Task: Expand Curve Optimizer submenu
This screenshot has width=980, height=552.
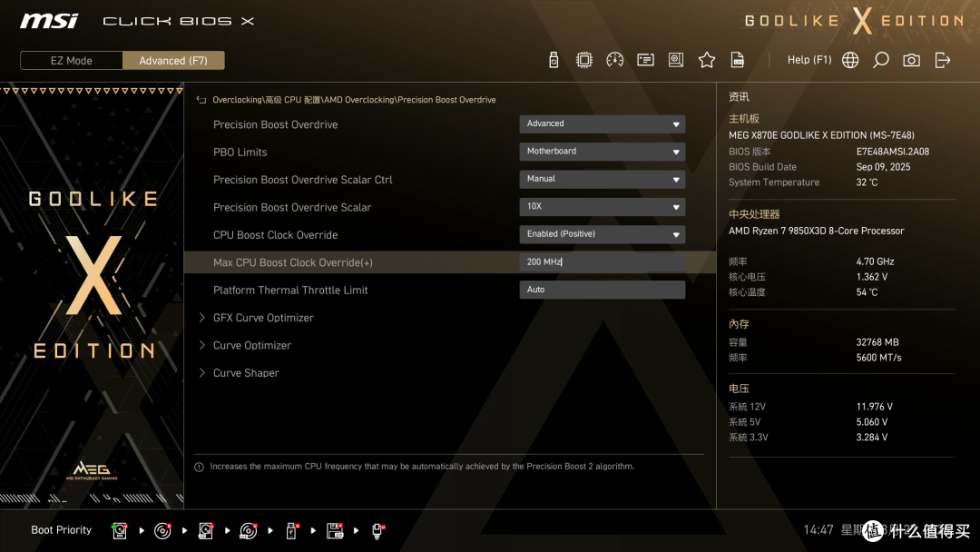Action: [x=252, y=345]
